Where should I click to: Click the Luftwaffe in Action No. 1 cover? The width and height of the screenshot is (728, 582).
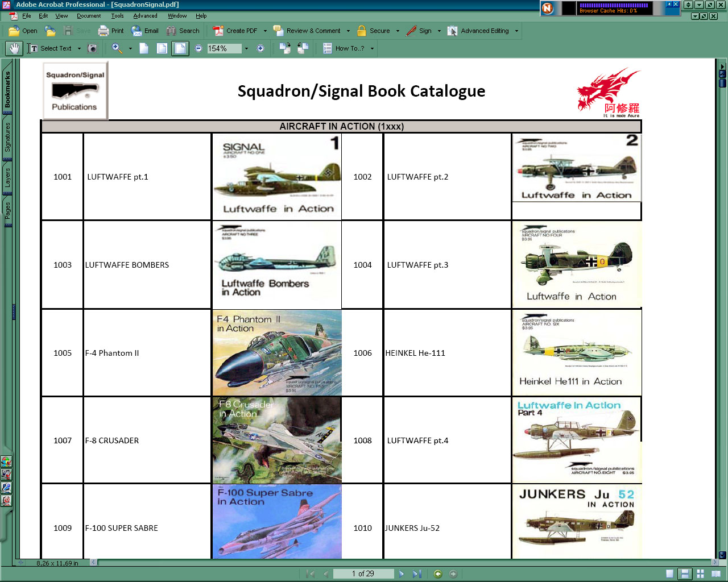click(277, 176)
